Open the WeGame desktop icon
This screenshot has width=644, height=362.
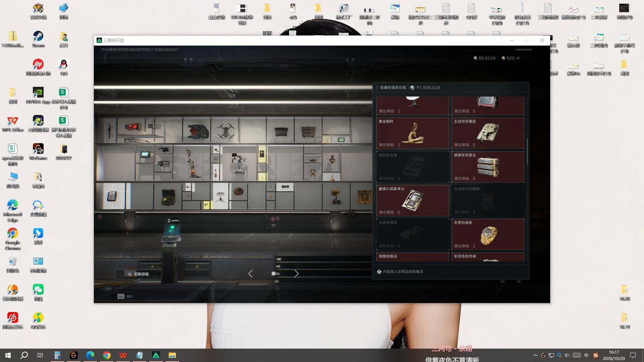[x=38, y=152]
